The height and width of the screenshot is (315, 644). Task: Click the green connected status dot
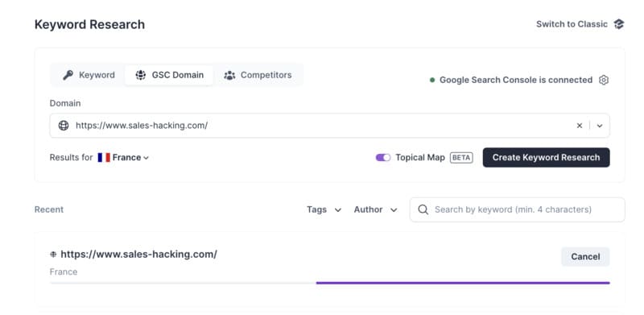432,81
